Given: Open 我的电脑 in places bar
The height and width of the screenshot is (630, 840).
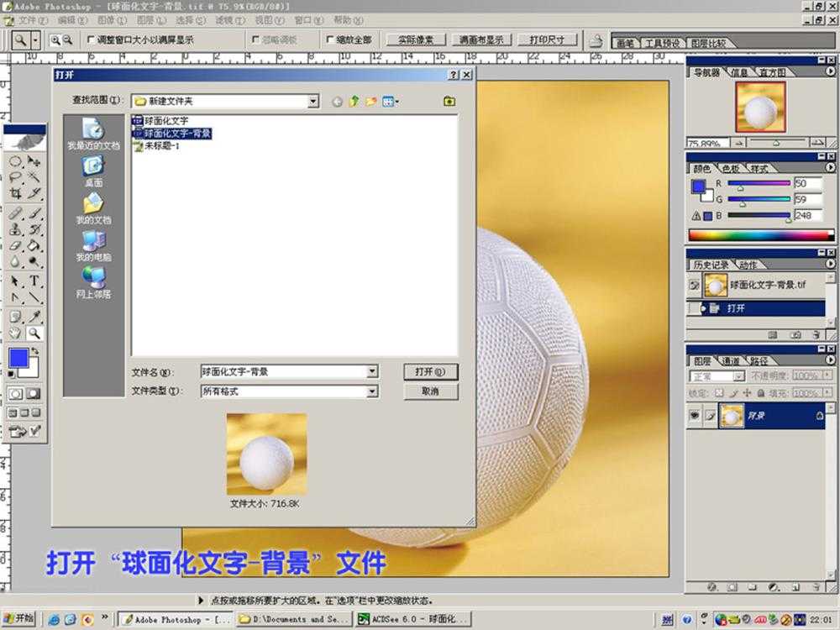Looking at the screenshot, I should tap(94, 246).
